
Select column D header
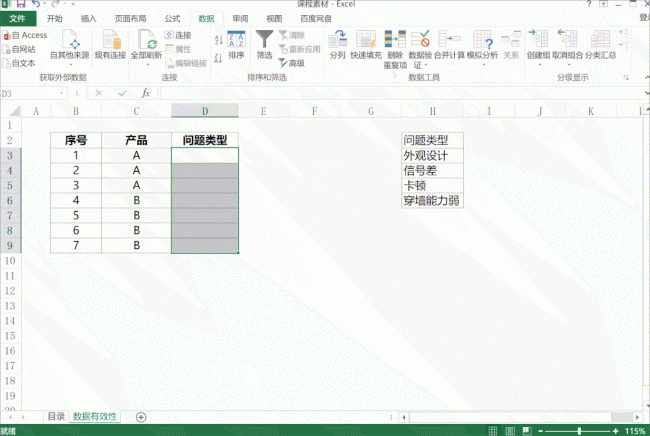click(x=205, y=111)
